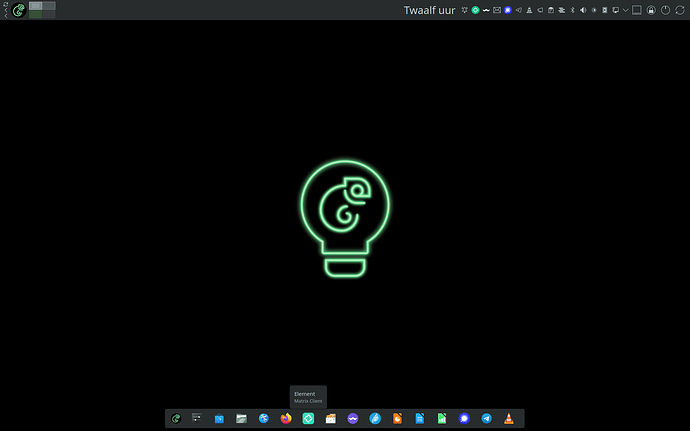Viewport: 690px width, 431px height.
Task: Launch Firefox from the dock
Action: tap(286, 418)
